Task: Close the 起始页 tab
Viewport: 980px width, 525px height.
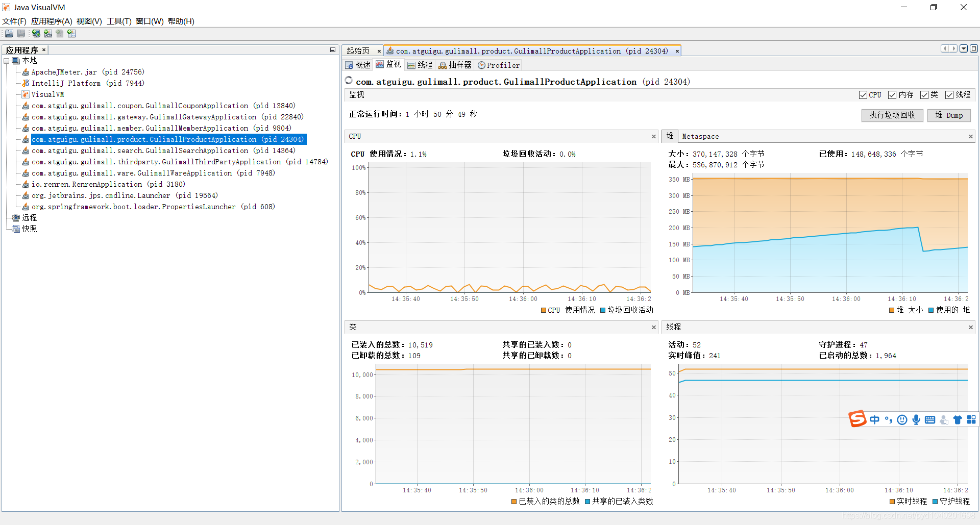Action: coord(379,51)
